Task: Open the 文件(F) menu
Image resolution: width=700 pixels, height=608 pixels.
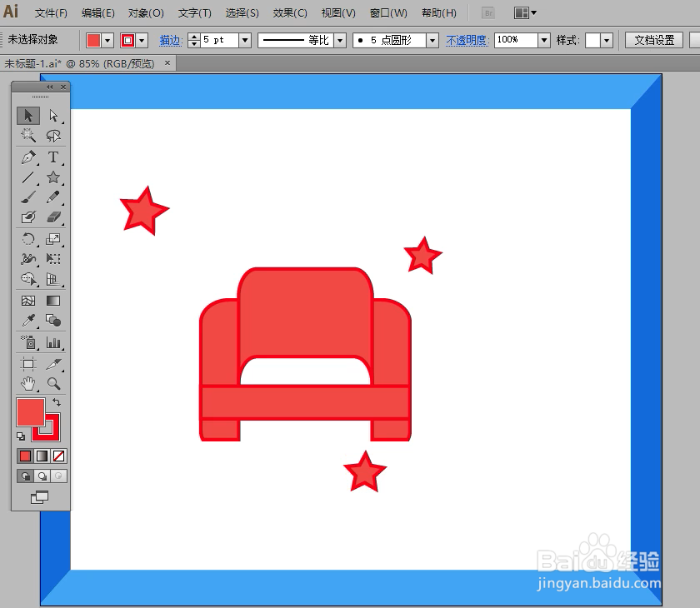Action: click(51, 13)
